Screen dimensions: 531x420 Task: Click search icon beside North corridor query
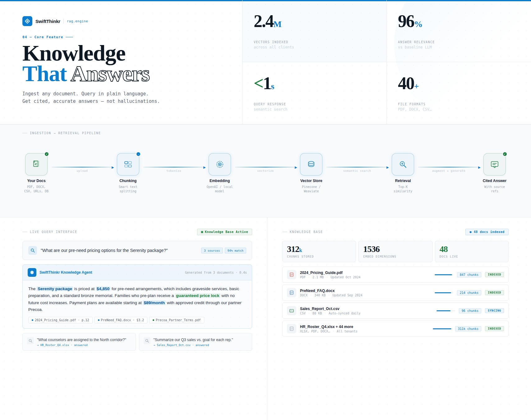point(30,341)
